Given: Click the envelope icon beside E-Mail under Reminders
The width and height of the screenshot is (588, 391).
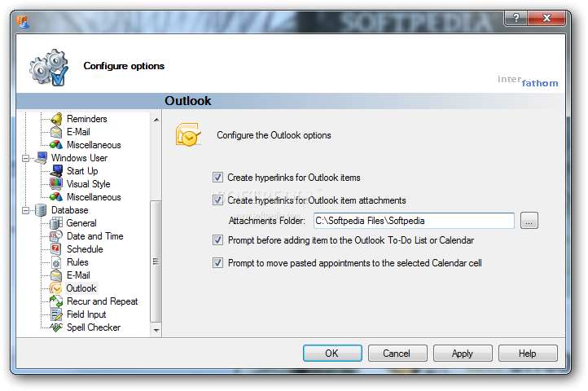Looking at the screenshot, I should coord(56,132).
